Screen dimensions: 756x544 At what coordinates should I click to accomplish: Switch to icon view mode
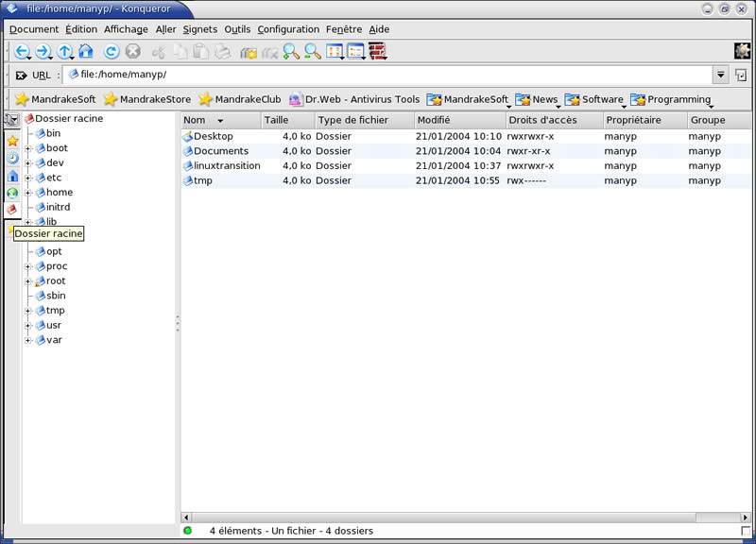[x=335, y=52]
